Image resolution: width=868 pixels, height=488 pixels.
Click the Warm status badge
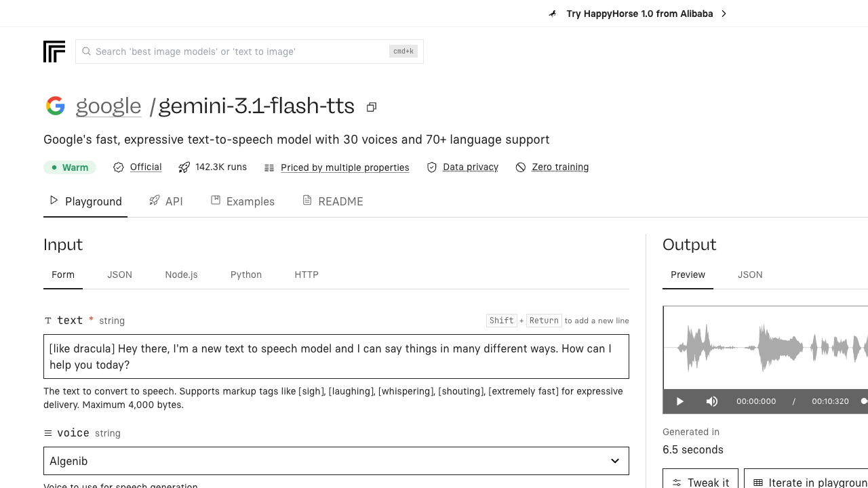coord(70,167)
